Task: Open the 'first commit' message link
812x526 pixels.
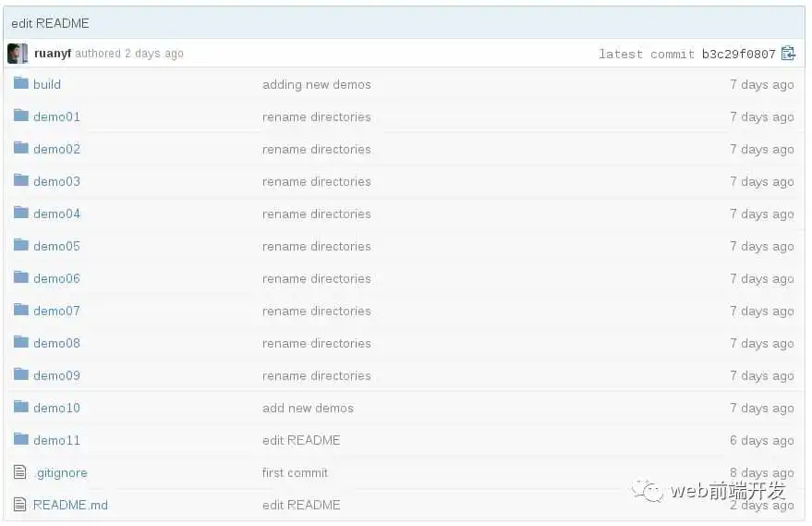Action: pyautogui.click(x=295, y=472)
